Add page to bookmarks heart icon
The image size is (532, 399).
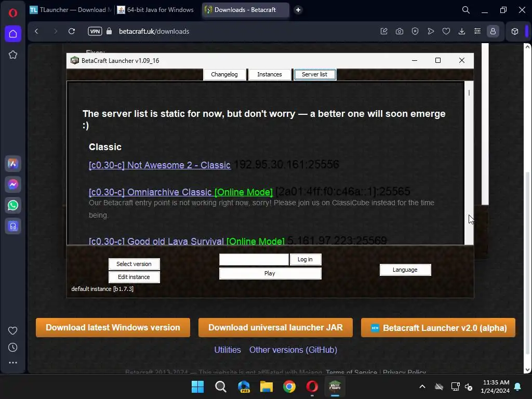pyautogui.click(x=446, y=31)
